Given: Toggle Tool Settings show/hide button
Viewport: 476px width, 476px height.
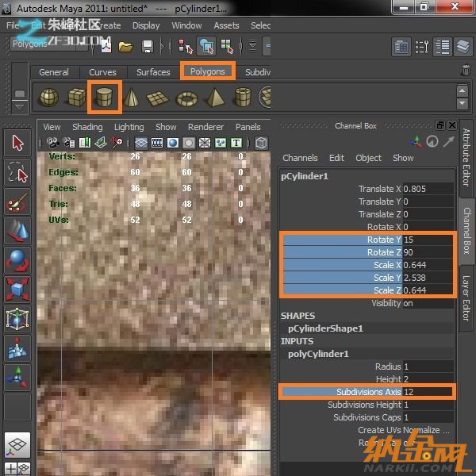Looking at the screenshot, I should click(x=422, y=47).
